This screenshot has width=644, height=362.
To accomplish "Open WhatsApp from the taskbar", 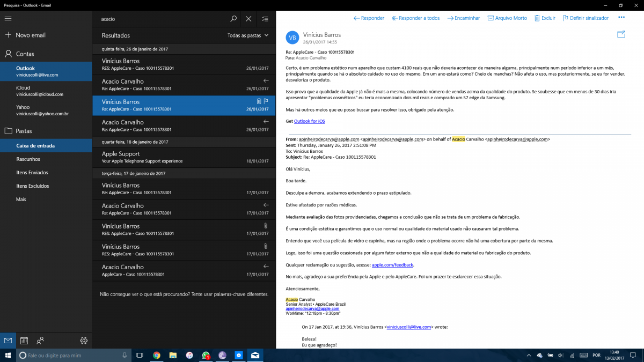I will coord(206,355).
